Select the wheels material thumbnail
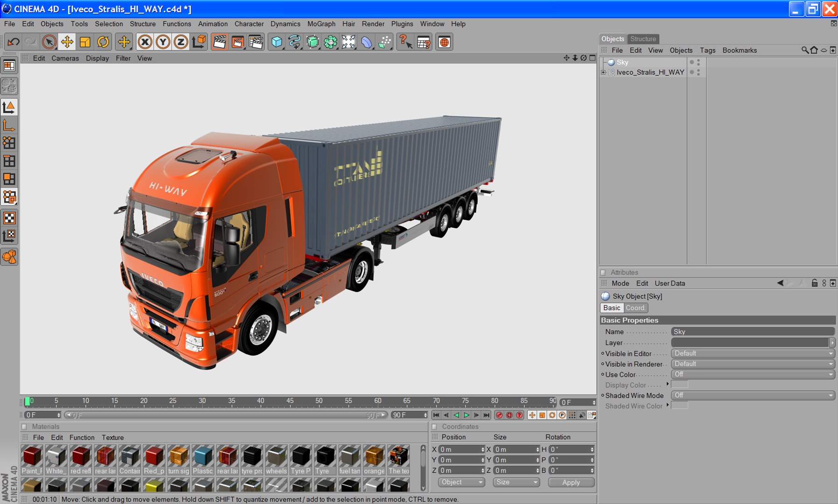 click(x=276, y=456)
